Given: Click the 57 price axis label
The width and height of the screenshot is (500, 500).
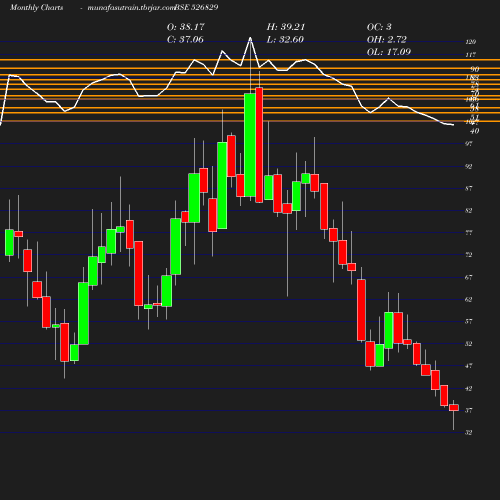Looking at the screenshot, I should tap(469, 322).
